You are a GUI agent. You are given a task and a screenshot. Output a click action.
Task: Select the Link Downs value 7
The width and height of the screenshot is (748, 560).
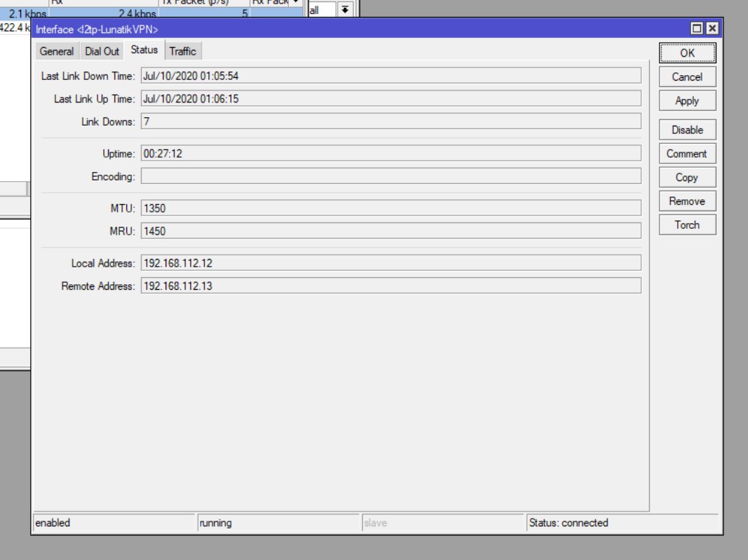click(x=391, y=121)
